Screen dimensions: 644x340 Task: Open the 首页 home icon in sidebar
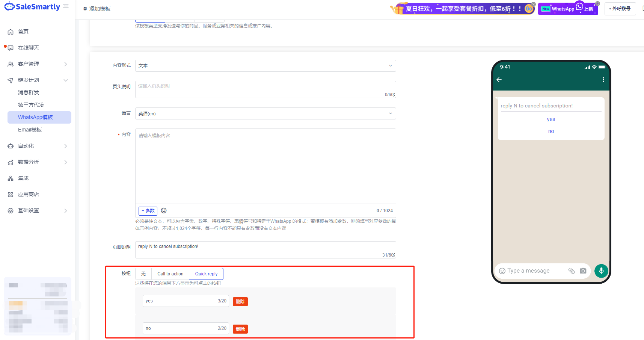11,32
